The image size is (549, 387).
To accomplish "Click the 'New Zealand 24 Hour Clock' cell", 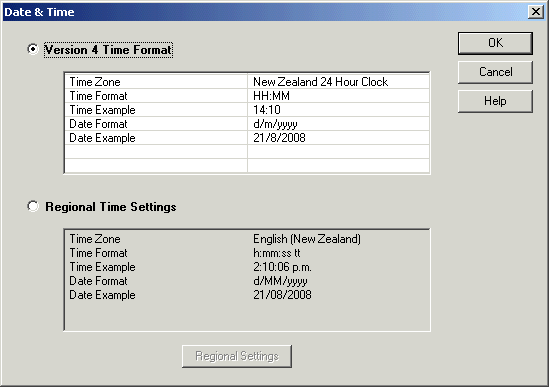I will coord(338,82).
